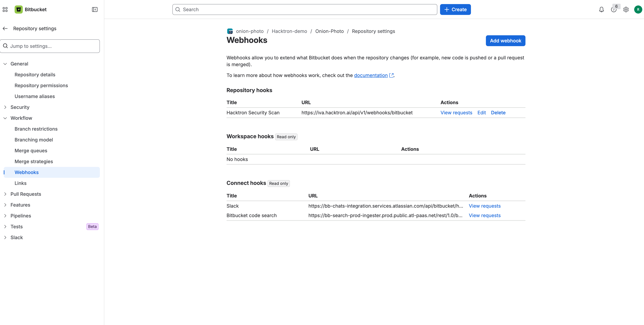Click the Slack hook URL text

(x=386, y=206)
